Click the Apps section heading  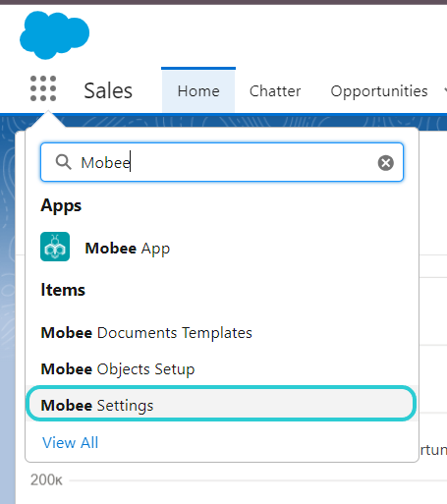[61, 206]
